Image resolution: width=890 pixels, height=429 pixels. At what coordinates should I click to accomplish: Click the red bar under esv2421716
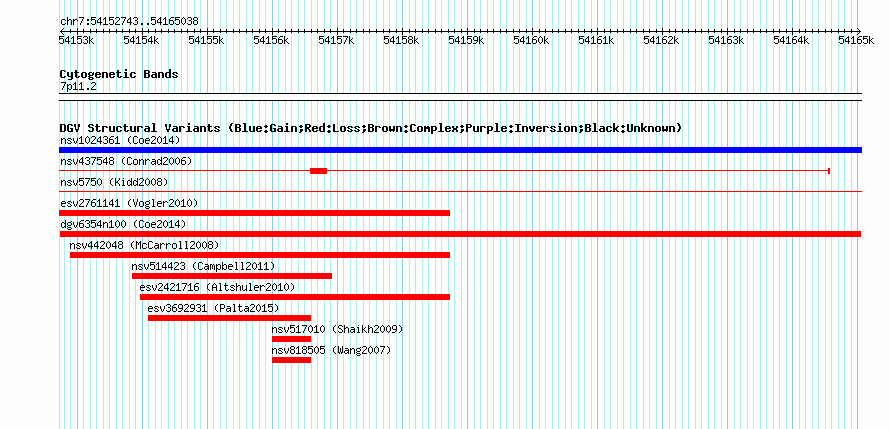coord(295,297)
